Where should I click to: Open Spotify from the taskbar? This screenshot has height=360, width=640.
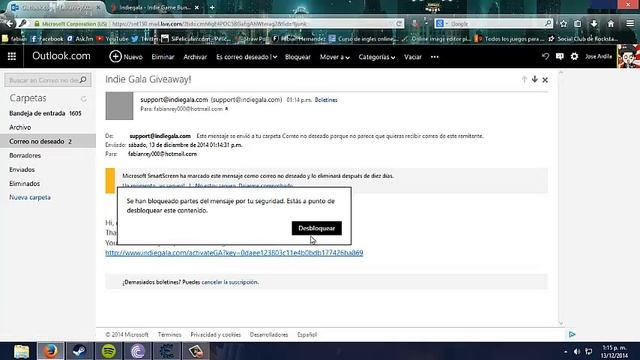(x=109, y=351)
